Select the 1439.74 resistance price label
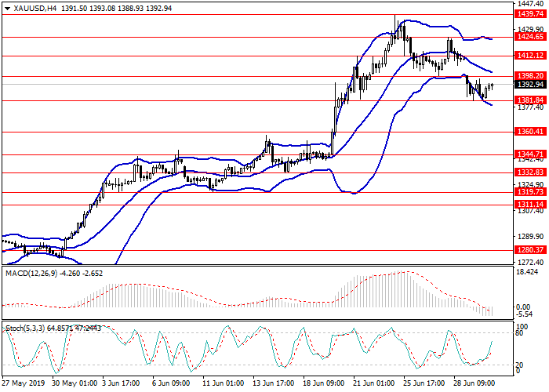The width and height of the screenshot is (549, 392). point(529,14)
